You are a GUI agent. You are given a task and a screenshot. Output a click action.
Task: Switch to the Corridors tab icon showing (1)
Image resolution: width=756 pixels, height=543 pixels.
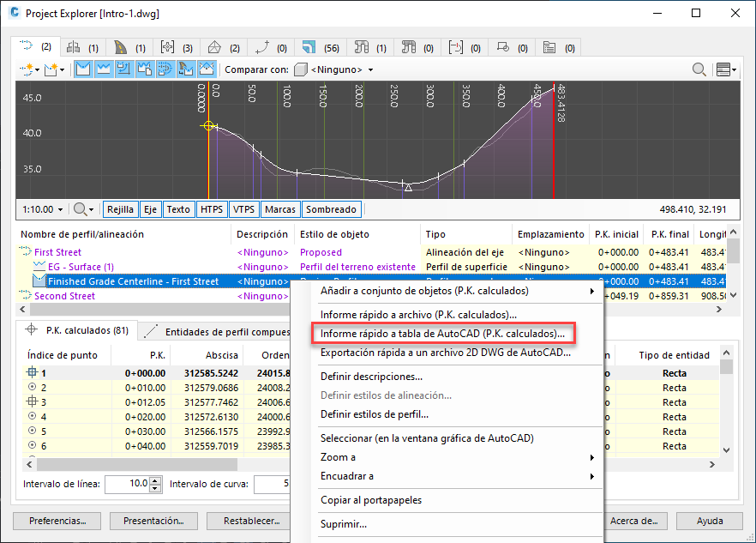[128, 46]
